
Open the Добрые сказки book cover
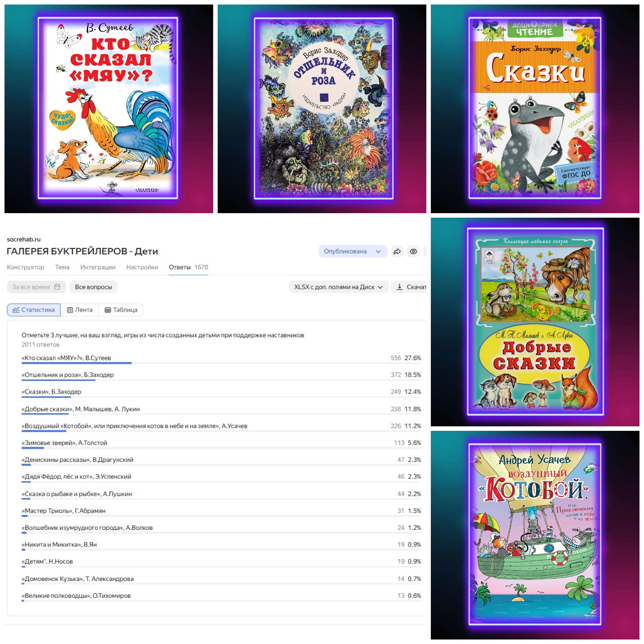[535, 322]
